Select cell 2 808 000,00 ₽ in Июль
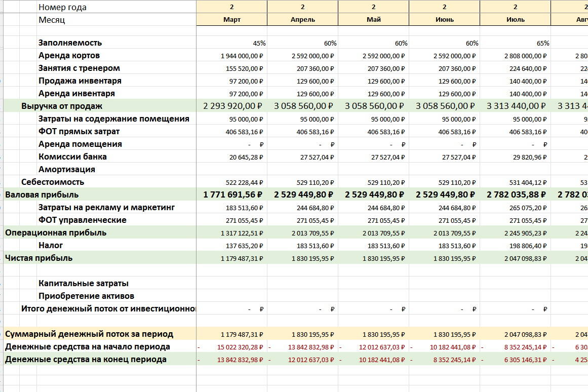588x392 pixels. click(x=515, y=56)
